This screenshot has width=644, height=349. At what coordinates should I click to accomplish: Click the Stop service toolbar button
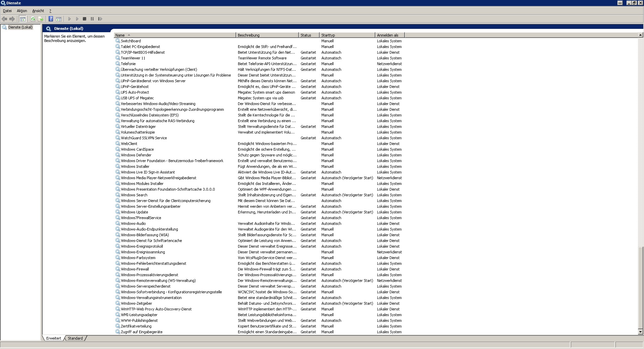[x=85, y=19]
